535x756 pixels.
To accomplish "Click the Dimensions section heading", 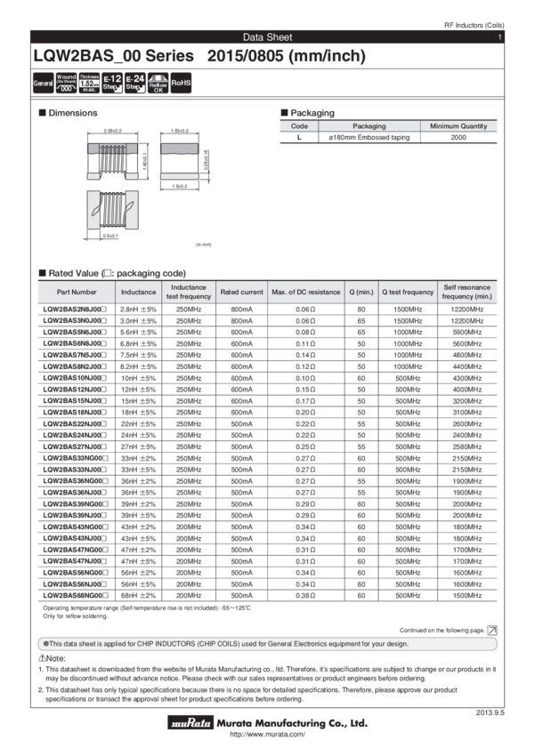I will click(68, 113).
